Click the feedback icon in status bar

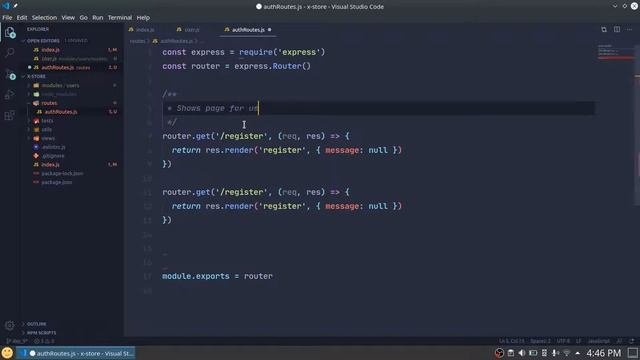[x=620, y=341]
